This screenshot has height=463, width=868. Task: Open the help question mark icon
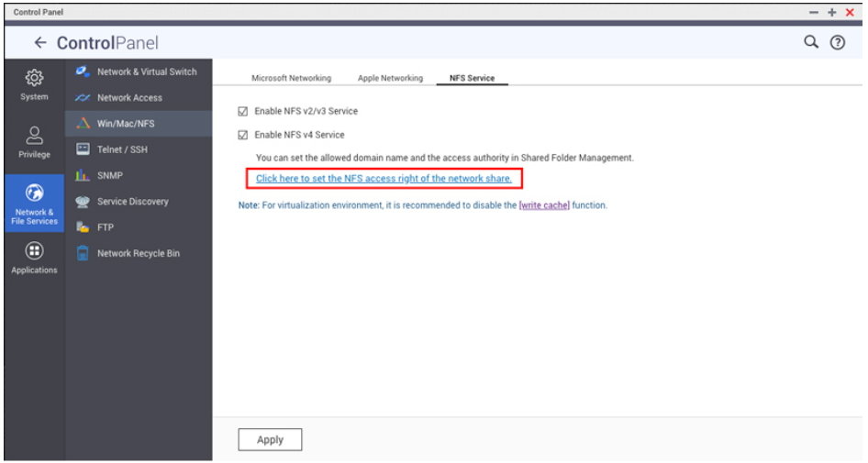837,42
